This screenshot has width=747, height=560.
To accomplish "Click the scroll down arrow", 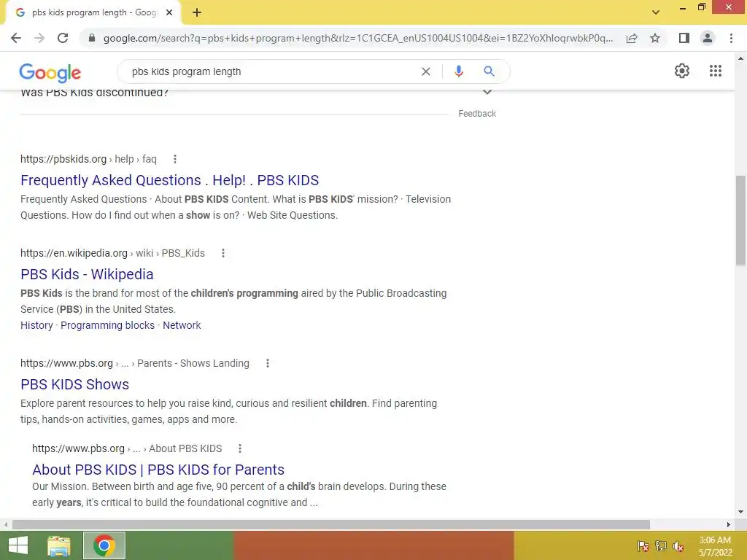I will pyautogui.click(x=740, y=512).
